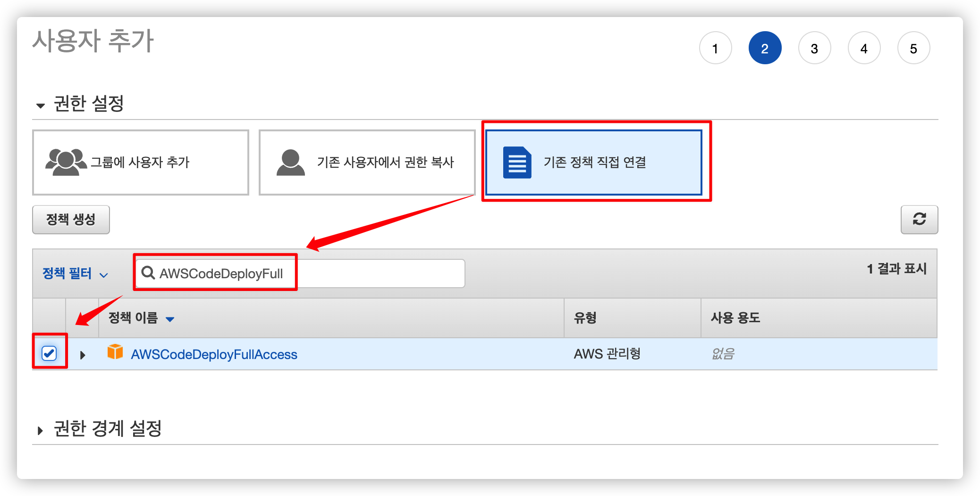
Task: Jump to wizard step 3
Action: coord(814,48)
